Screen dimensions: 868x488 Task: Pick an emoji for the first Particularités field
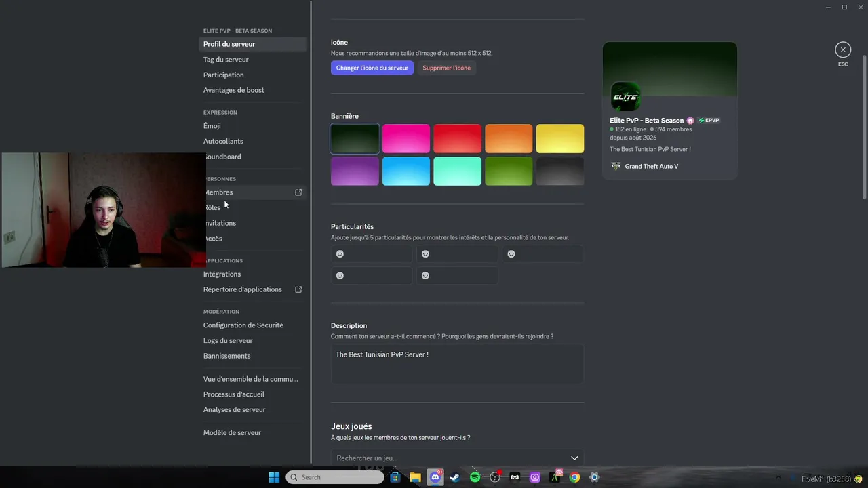tap(340, 254)
